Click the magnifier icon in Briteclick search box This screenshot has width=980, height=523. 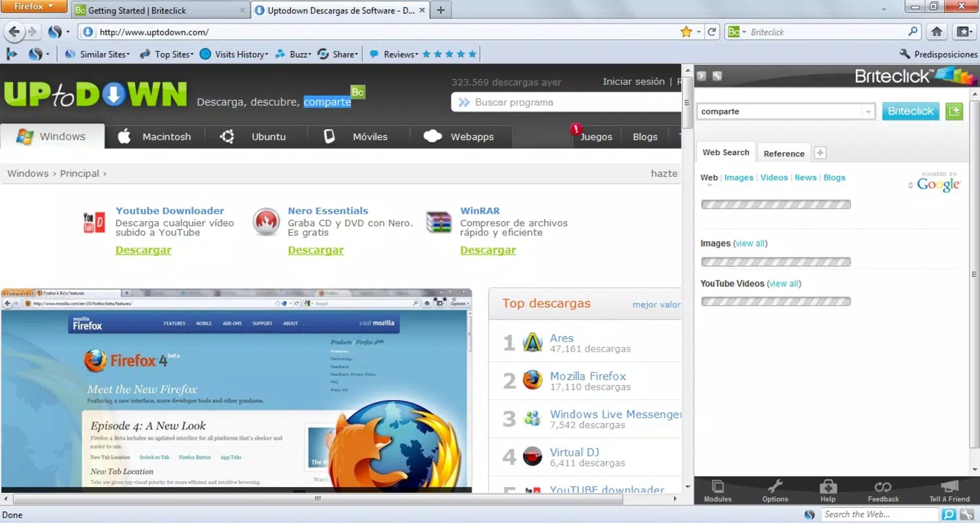click(x=913, y=31)
